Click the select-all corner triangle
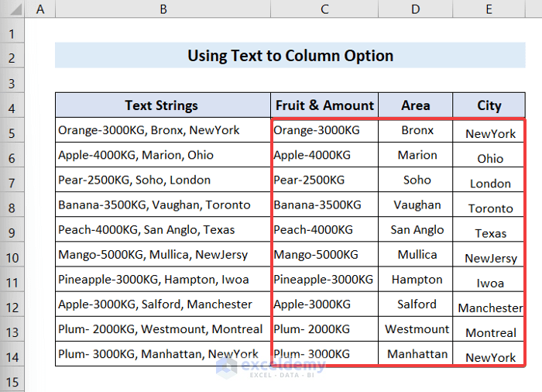Screen dimensions: 542x392 tap(12, 9)
